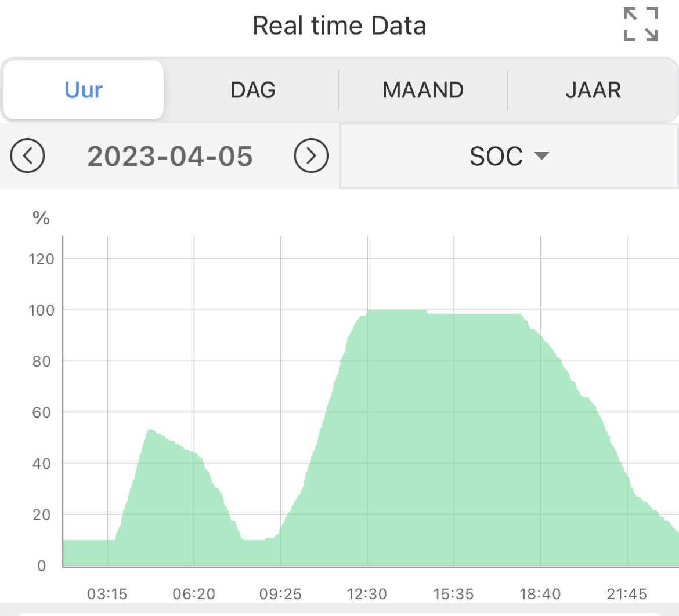Open the SOC data type dropdown

click(x=510, y=156)
